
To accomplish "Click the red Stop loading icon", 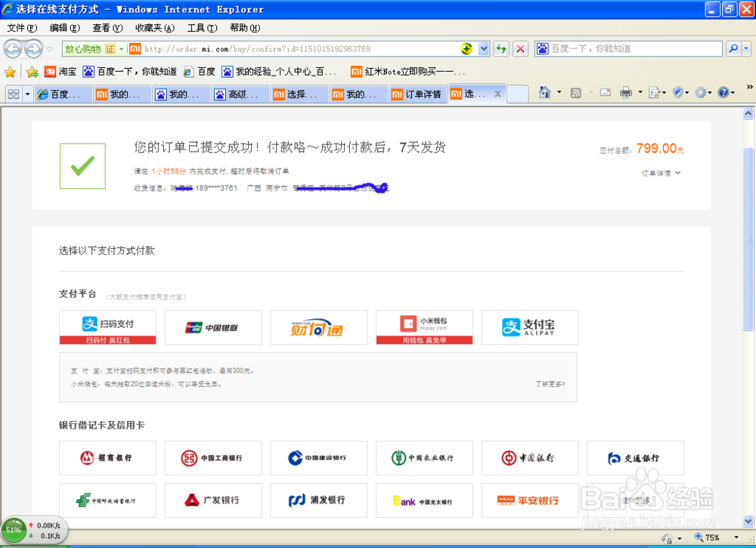I will pos(520,48).
